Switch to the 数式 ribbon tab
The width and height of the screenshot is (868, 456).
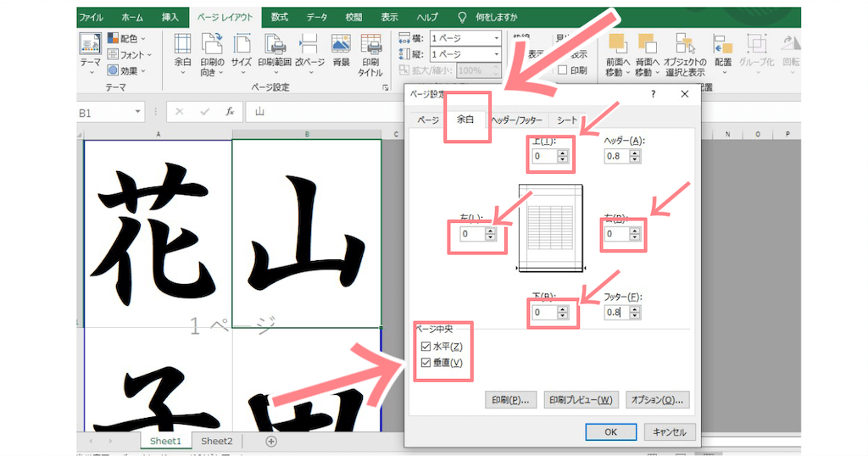point(280,17)
